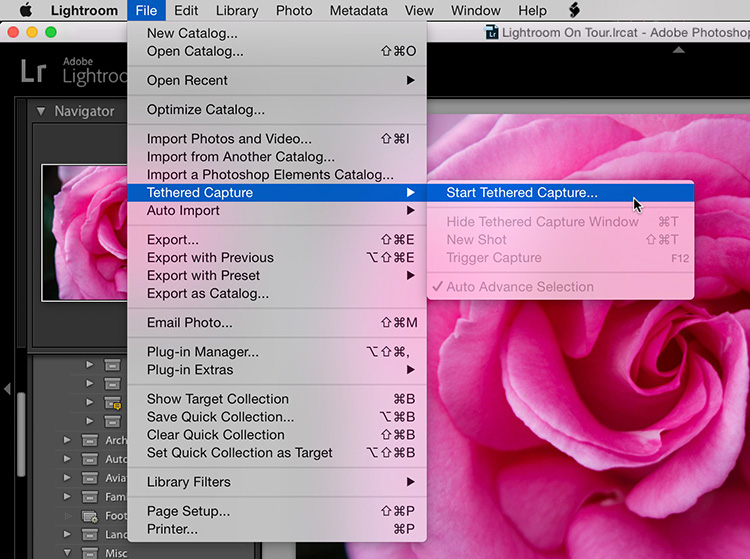750x559 pixels.
Task: Choose Export... from the File menu
Action: pyautogui.click(x=277, y=240)
